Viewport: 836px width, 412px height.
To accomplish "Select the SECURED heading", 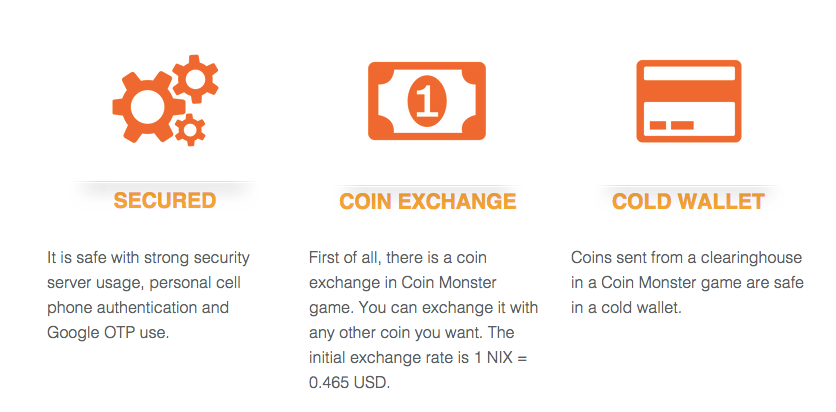I will coord(165,200).
